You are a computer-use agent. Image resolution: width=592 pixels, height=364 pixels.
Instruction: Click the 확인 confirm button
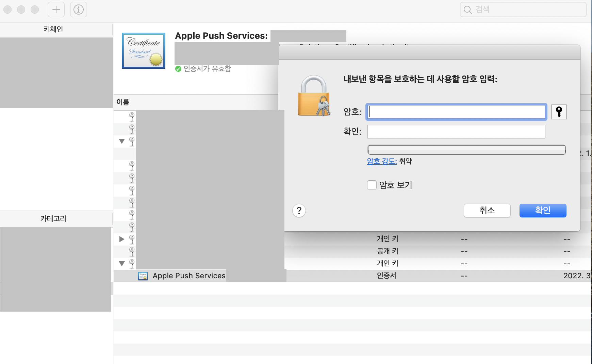(x=543, y=211)
